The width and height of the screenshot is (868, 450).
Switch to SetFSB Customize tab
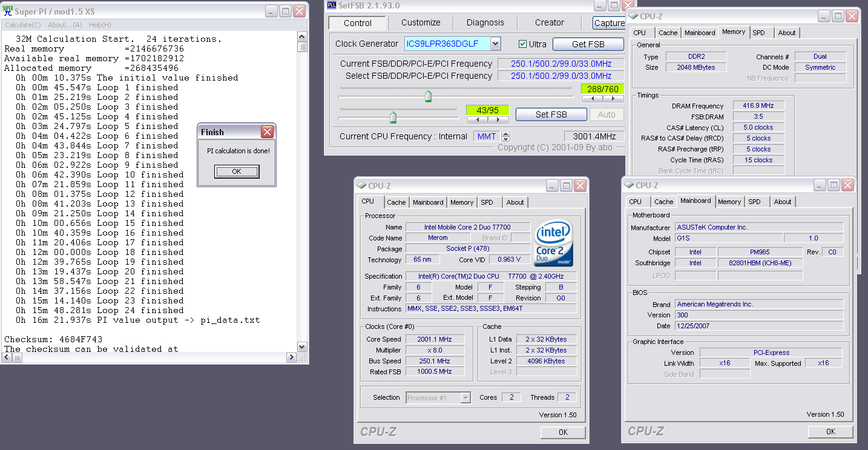pyautogui.click(x=421, y=22)
